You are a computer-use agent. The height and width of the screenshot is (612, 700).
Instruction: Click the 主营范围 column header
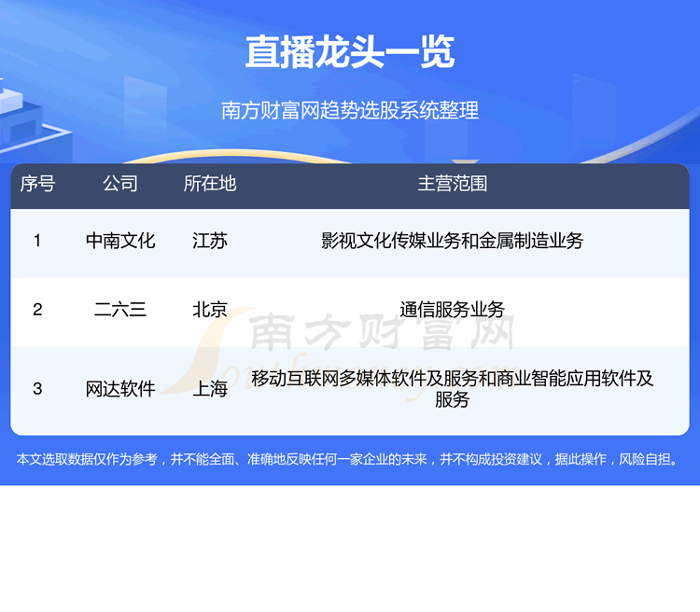[x=452, y=184]
